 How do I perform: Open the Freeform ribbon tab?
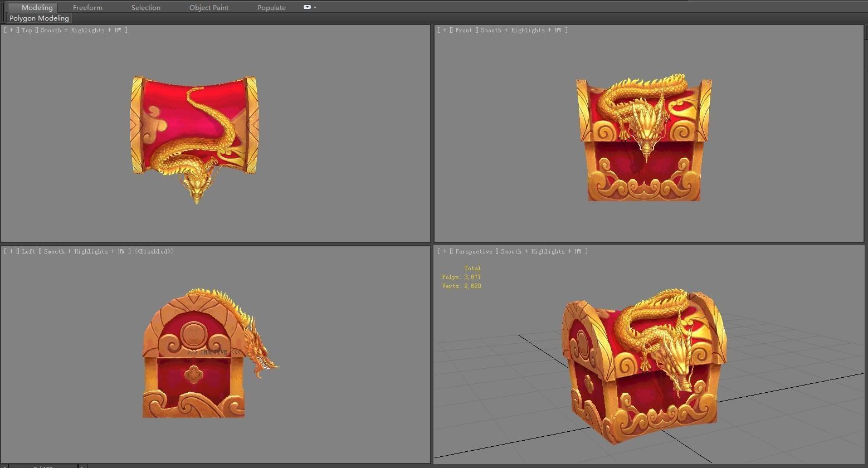(87, 7)
